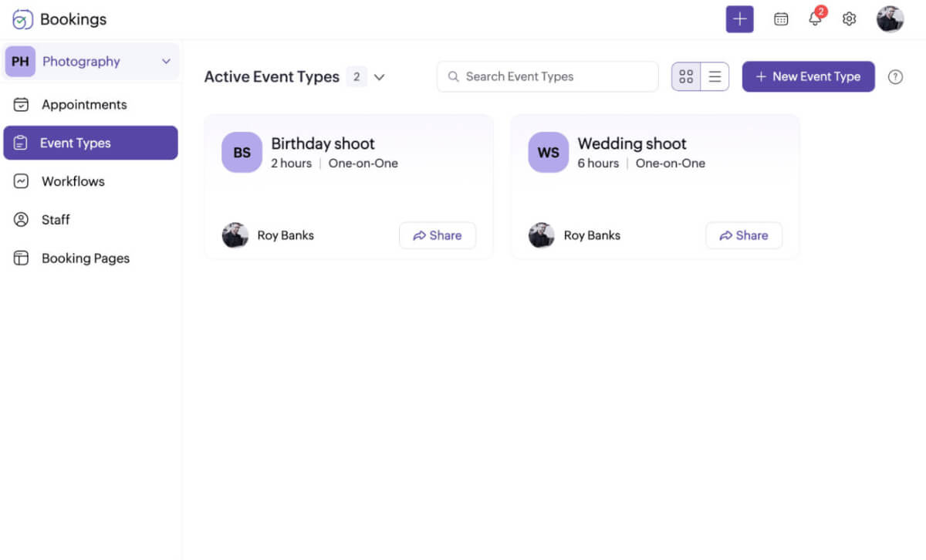Share the Birthday shoot event

[438, 236]
